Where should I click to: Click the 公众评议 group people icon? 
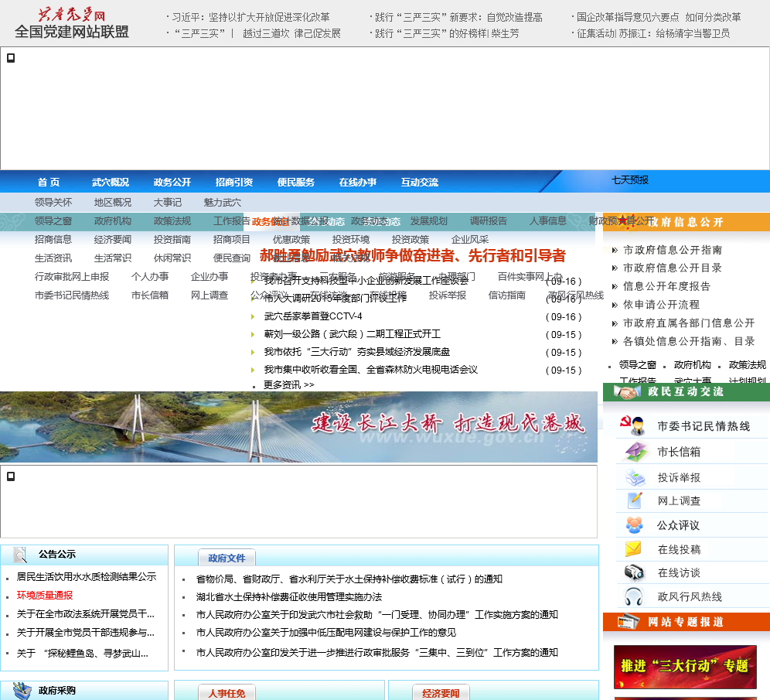point(635,525)
